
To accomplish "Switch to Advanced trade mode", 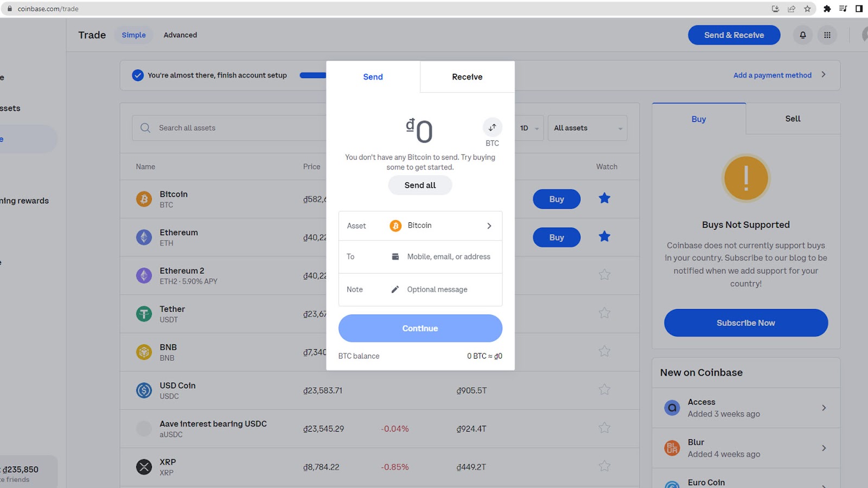I will coord(180,35).
